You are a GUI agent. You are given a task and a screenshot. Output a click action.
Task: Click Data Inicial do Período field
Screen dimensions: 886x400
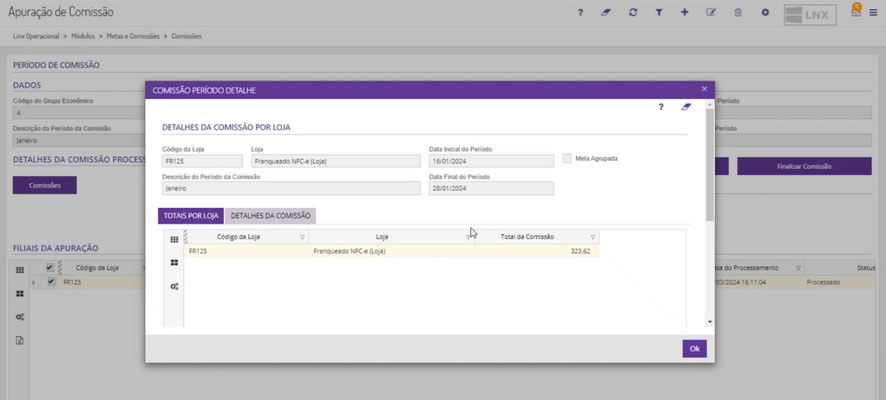coord(491,161)
